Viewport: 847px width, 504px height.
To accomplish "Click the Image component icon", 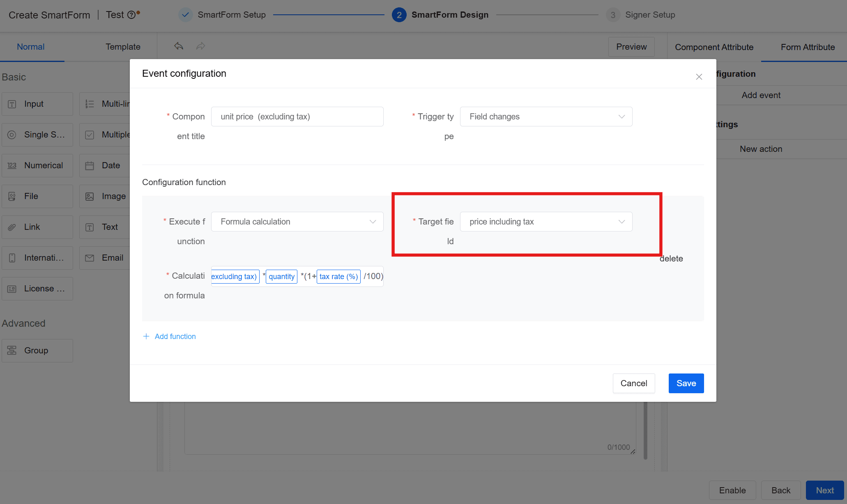I will [90, 196].
